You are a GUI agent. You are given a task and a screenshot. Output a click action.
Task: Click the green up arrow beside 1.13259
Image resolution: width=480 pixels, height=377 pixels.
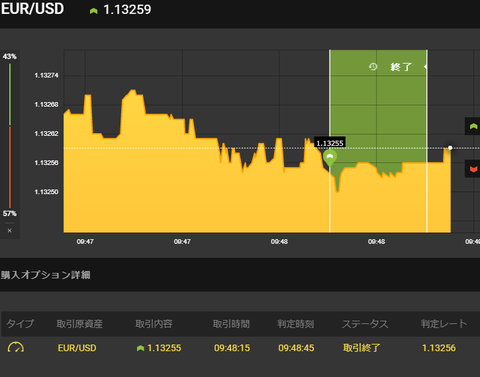[x=94, y=11]
